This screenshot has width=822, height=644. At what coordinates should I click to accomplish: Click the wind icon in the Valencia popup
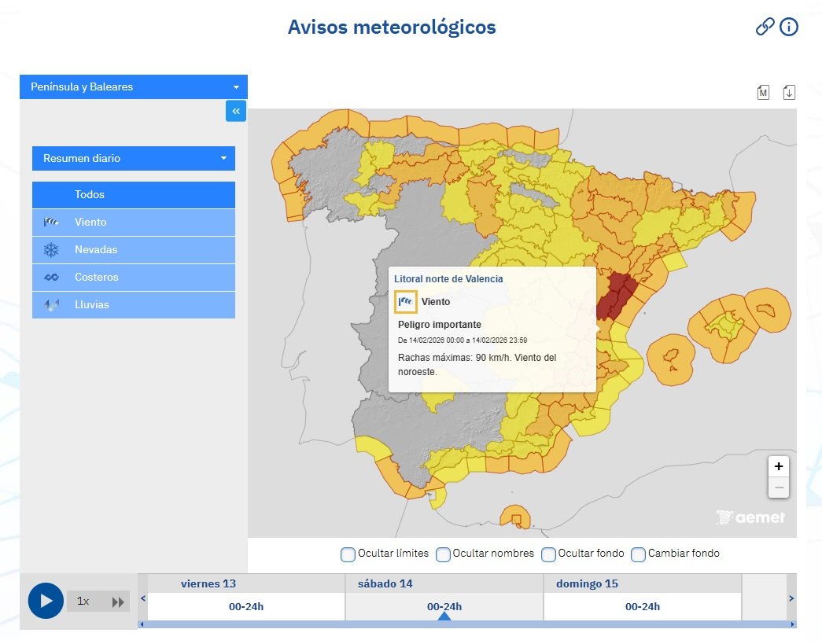click(x=406, y=302)
